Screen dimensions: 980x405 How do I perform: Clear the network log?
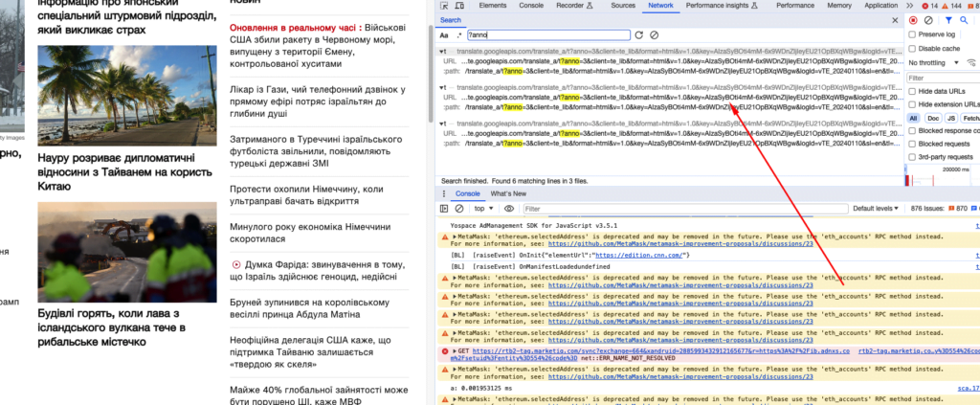point(929,20)
